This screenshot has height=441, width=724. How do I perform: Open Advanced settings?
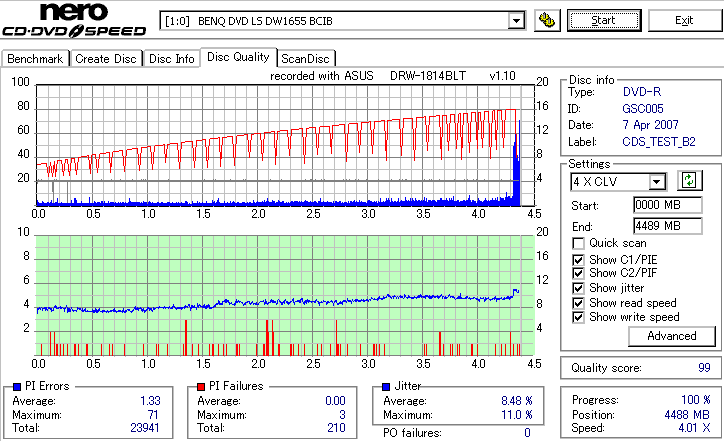[672, 336]
